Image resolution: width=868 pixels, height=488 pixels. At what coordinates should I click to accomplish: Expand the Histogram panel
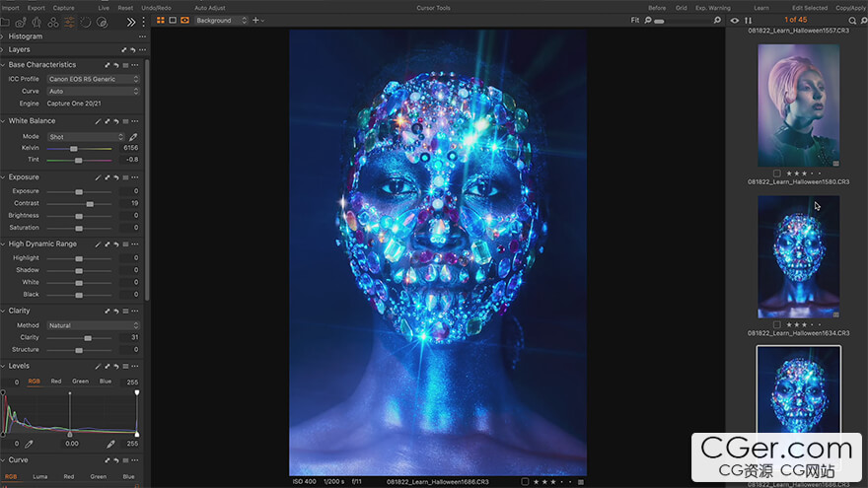tap(3, 36)
